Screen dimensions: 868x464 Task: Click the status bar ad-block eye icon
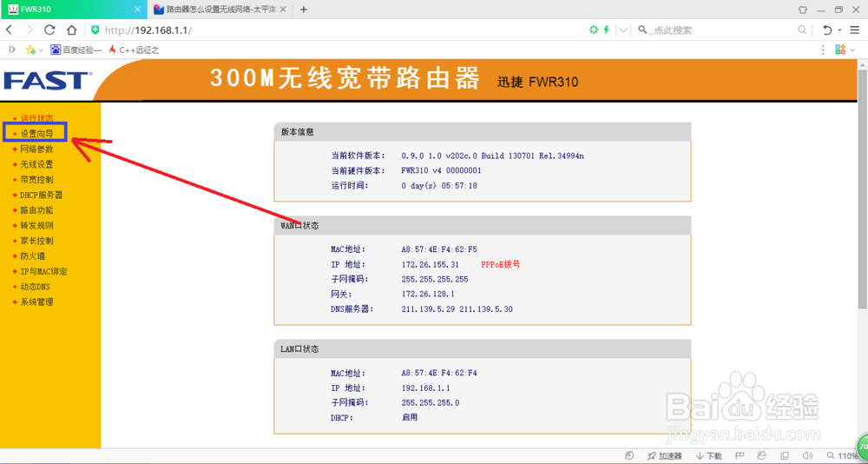coord(628,455)
